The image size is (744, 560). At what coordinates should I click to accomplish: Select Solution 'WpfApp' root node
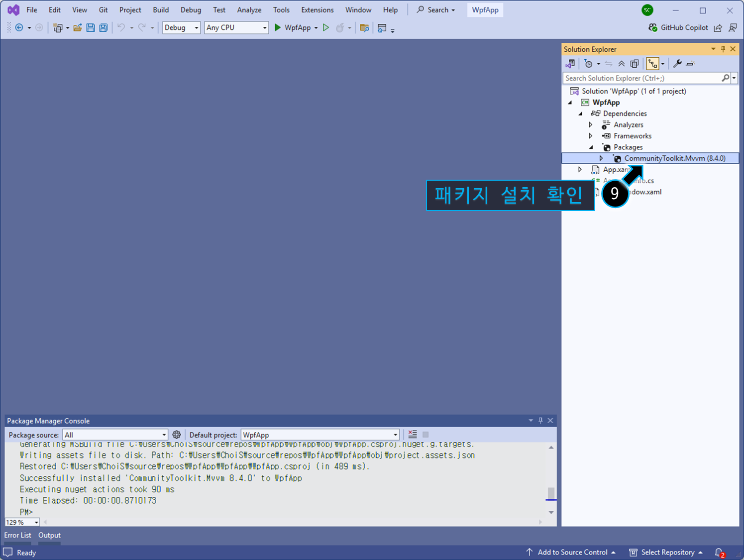(634, 91)
